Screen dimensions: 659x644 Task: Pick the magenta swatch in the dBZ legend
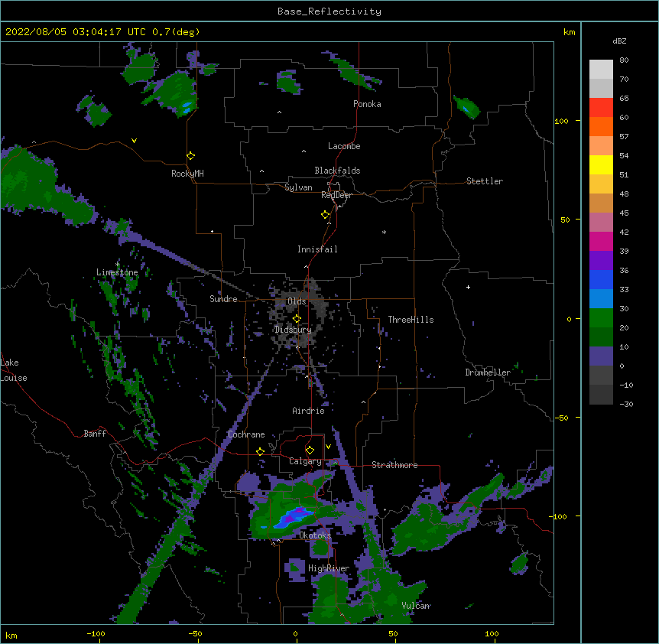pos(601,241)
